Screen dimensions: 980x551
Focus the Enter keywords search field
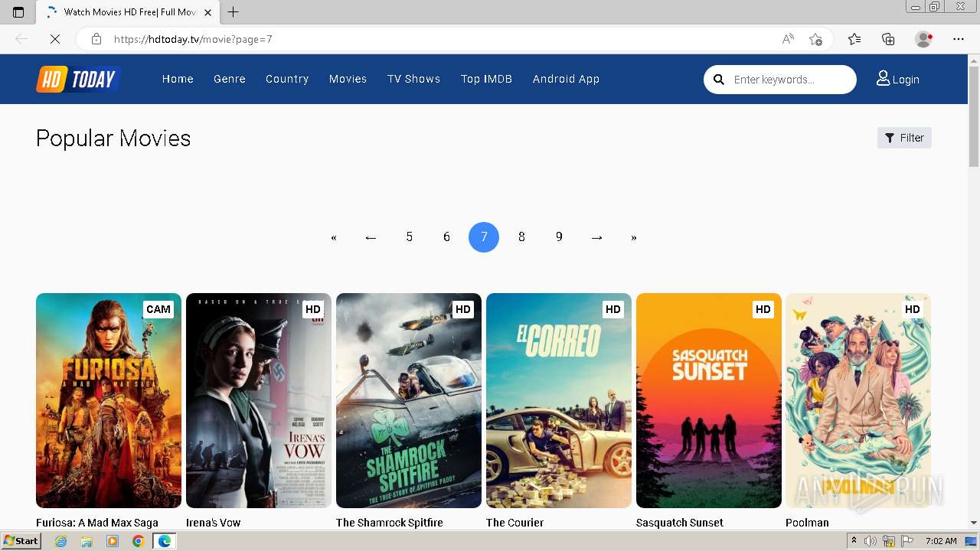pos(790,80)
